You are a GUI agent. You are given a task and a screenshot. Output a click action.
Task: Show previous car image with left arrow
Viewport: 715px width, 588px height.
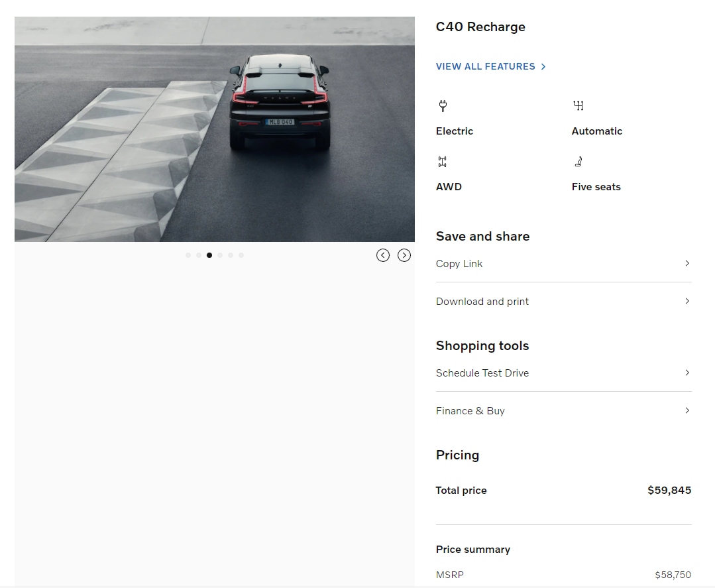pyautogui.click(x=383, y=255)
